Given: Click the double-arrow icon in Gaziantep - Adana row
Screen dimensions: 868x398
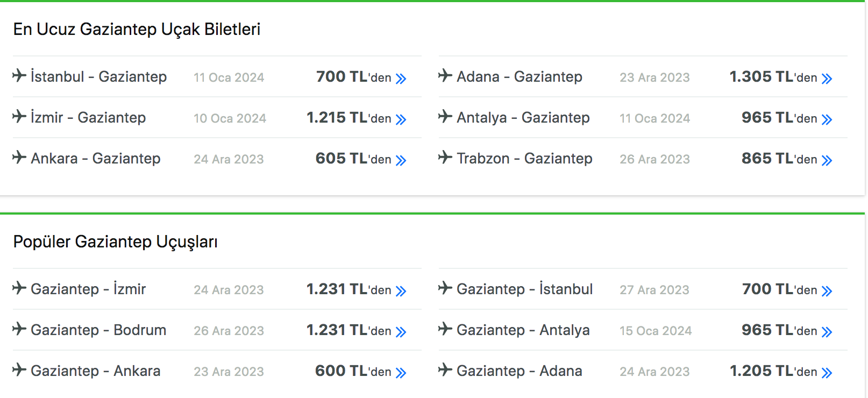Looking at the screenshot, I should pyautogui.click(x=827, y=373).
